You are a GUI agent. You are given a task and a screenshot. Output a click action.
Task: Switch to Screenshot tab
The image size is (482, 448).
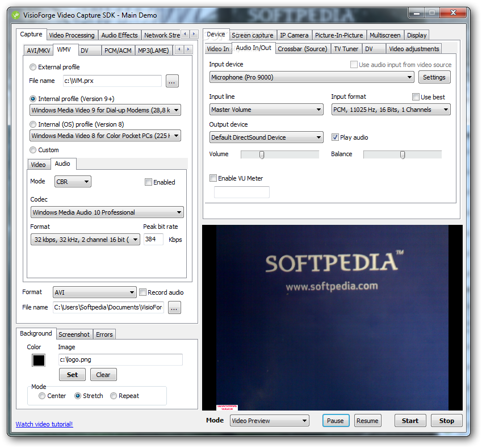click(x=74, y=334)
